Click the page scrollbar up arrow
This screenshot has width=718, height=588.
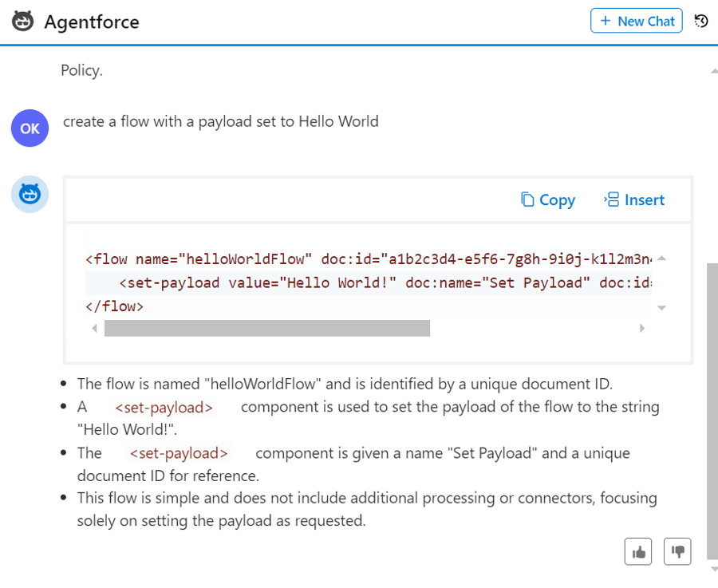712,70
